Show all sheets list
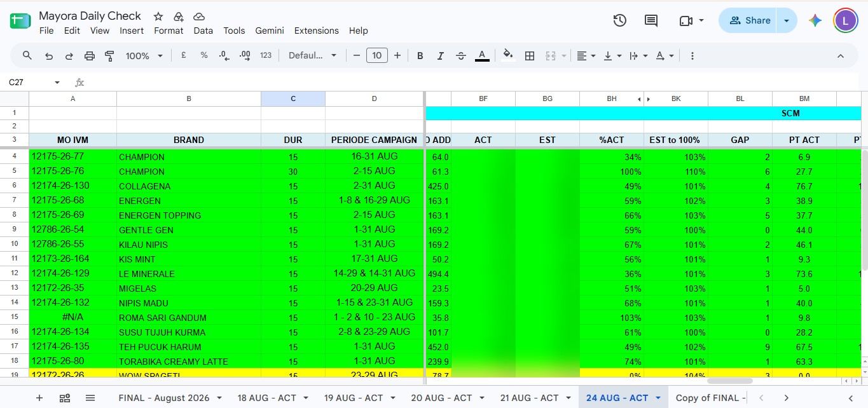This screenshot has height=408, width=868. point(90,398)
